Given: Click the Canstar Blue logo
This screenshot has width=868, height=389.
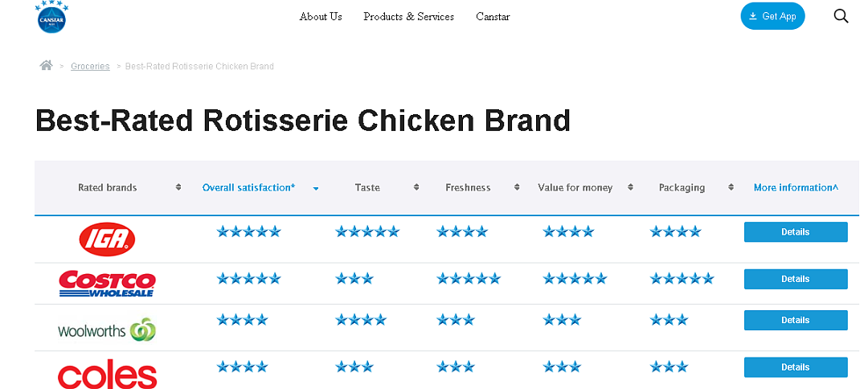Looking at the screenshot, I should (x=52, y=17).
